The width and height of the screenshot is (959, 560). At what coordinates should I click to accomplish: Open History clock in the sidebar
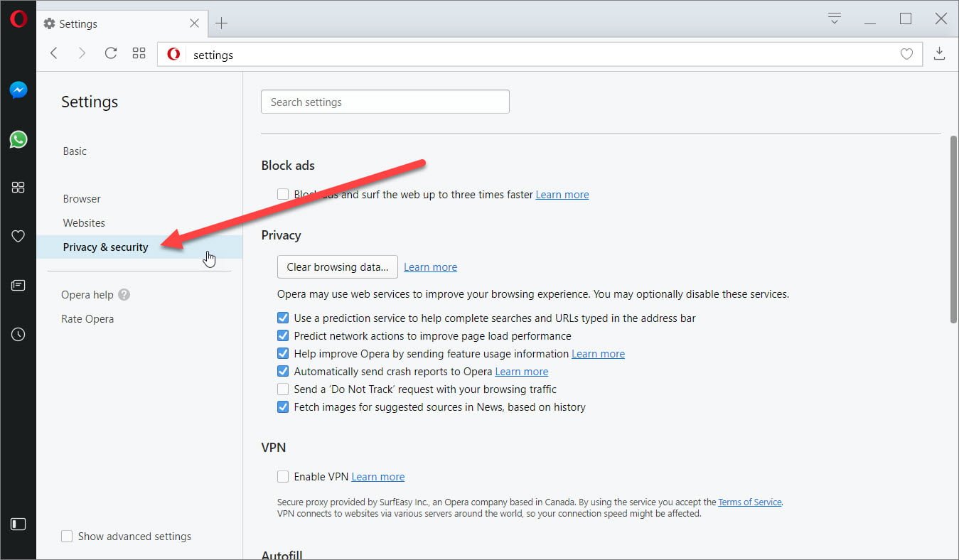[18, 334]
